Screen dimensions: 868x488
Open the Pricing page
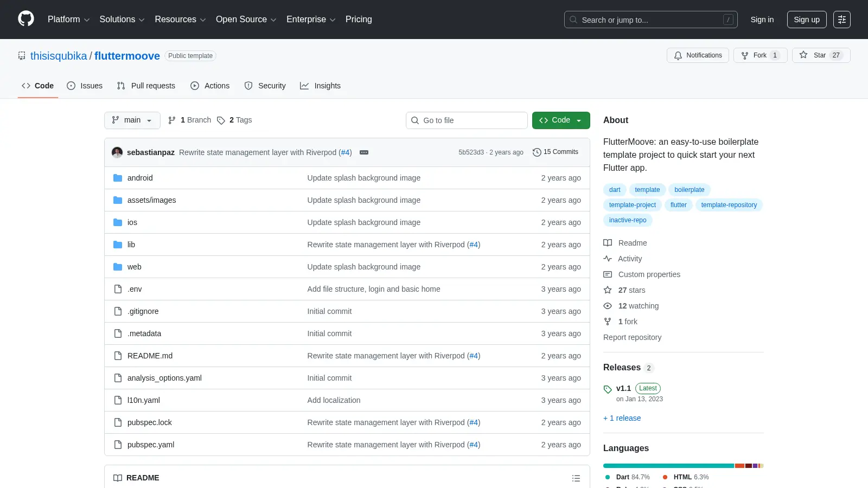pyautogui.click(x=359, y=20)
